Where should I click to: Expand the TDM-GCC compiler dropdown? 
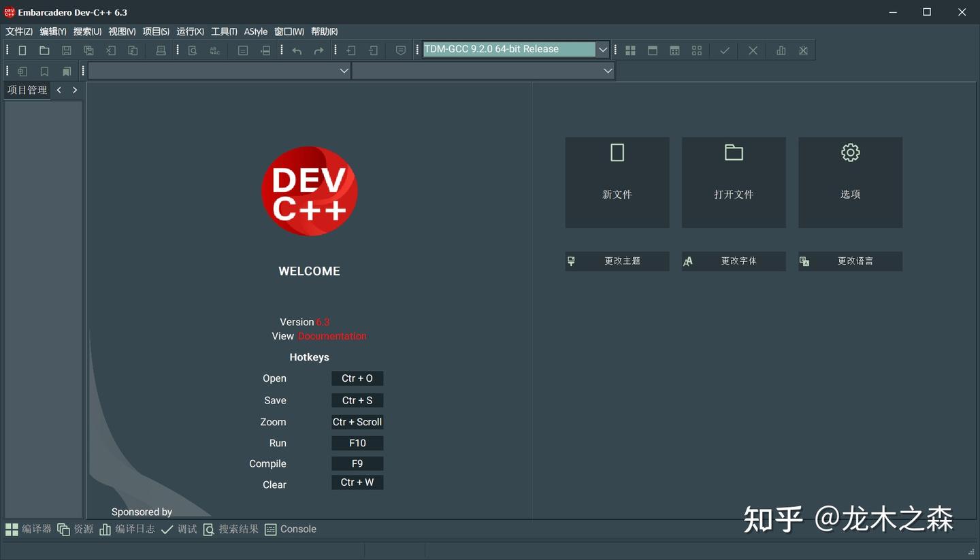(602, 49)
